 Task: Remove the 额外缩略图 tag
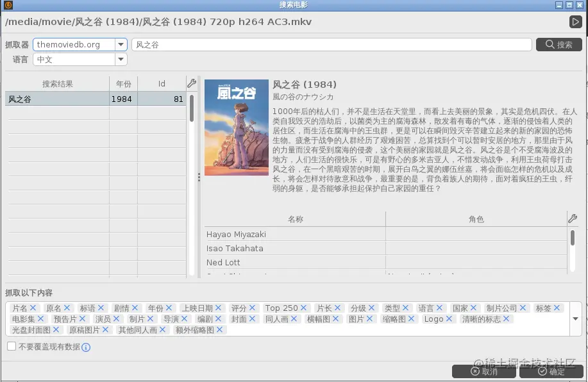tap(219, 329)
